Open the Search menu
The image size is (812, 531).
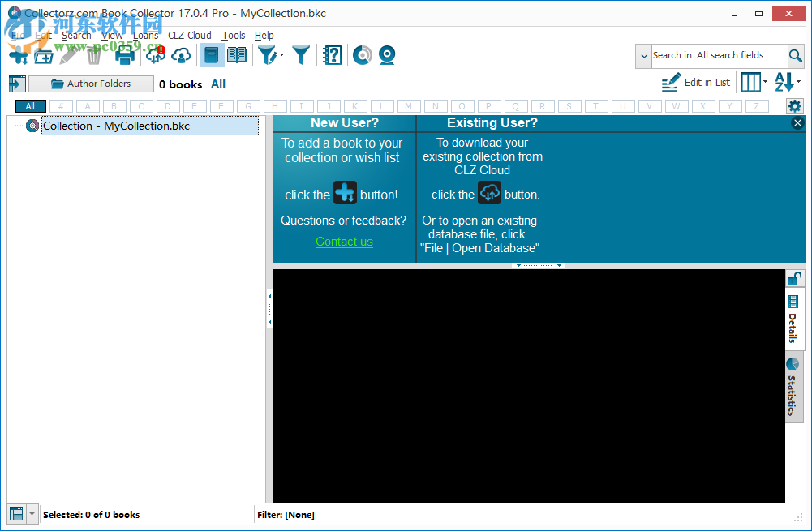(76, 35)
